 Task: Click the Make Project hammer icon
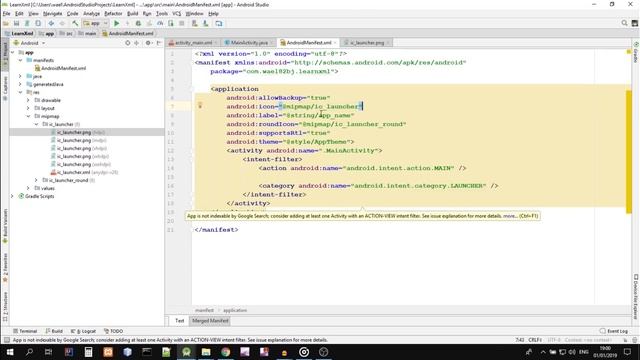[75, 23]
